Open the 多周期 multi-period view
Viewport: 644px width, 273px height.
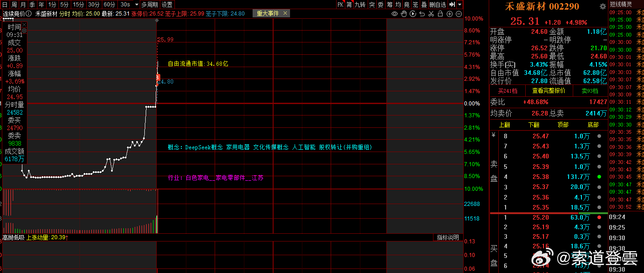(x=149, y=5)
